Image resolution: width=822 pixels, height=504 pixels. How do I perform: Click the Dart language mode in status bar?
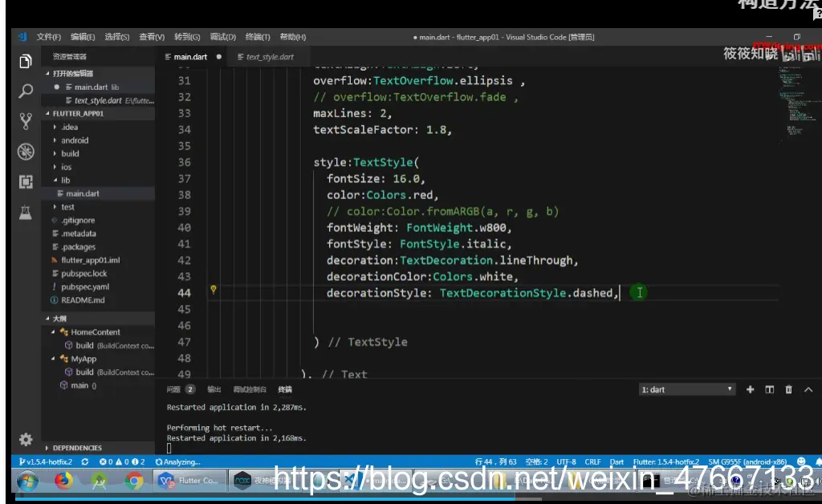coord(616,461)
